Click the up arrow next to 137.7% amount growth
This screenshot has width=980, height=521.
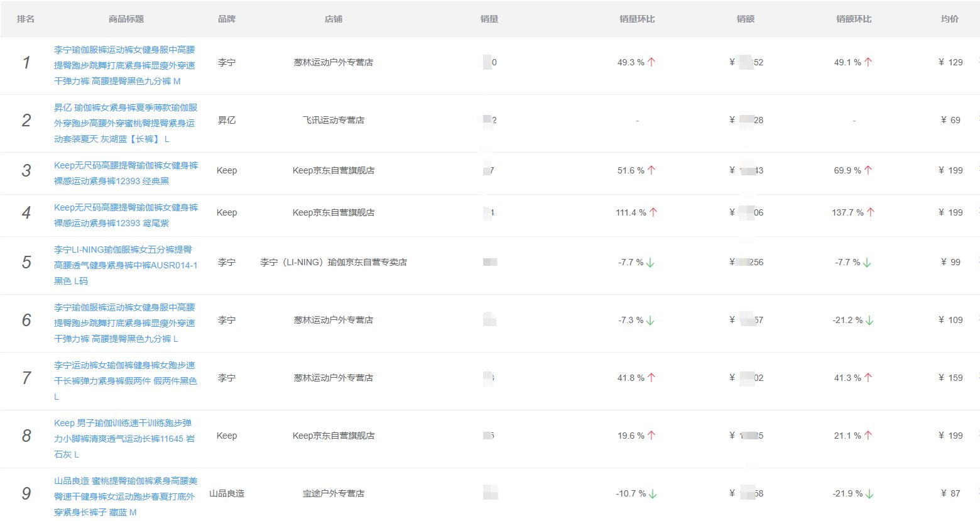[x=870, y=212]
